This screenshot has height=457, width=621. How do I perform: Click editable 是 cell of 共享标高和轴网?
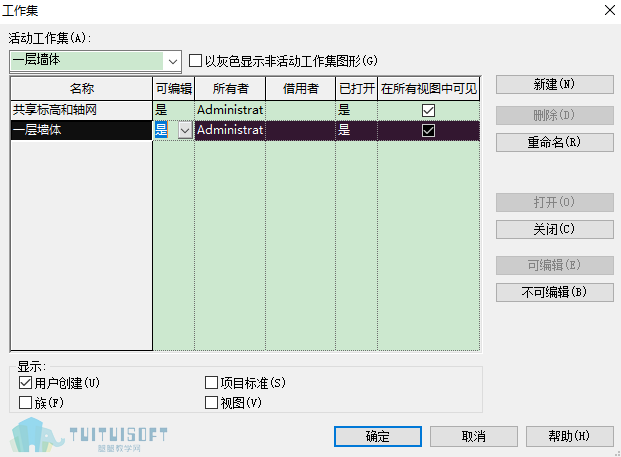[173, 110]
